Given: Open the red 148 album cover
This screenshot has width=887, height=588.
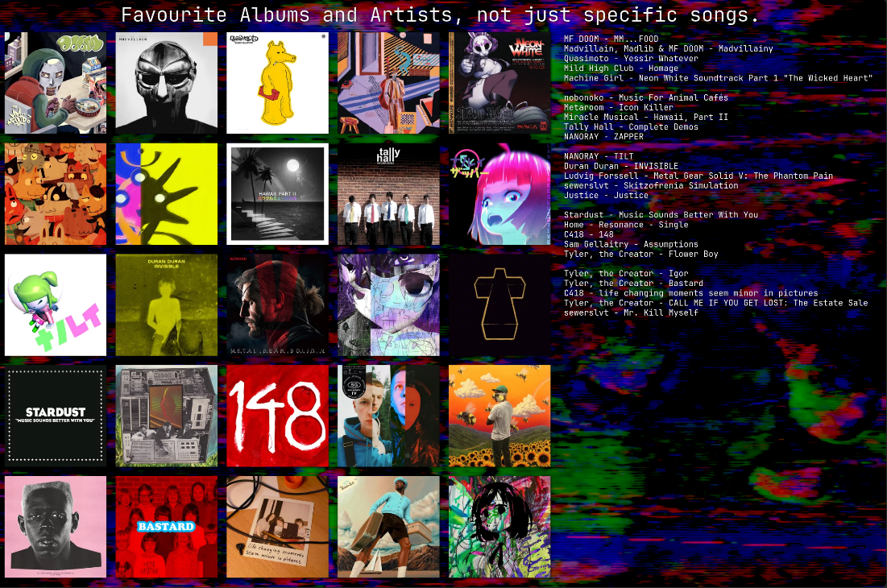Looking at the screenshot, I should [x=277, y=416].
